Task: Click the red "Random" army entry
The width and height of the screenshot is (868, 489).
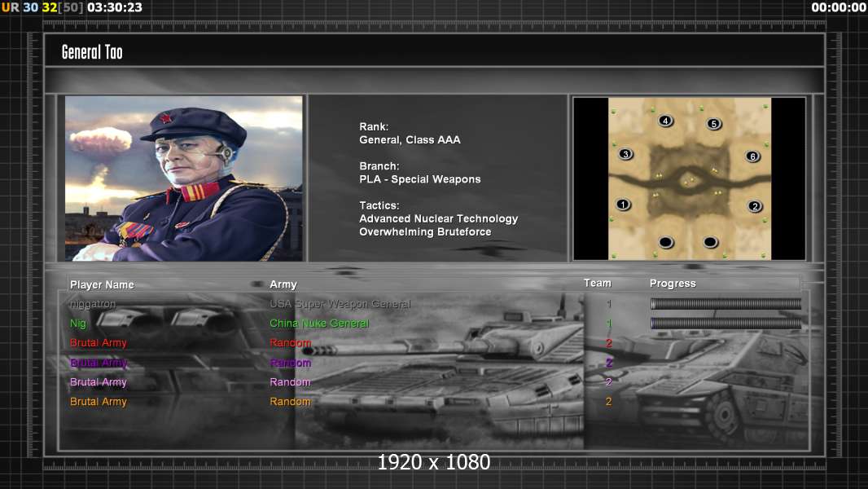Action: (290, 343)
